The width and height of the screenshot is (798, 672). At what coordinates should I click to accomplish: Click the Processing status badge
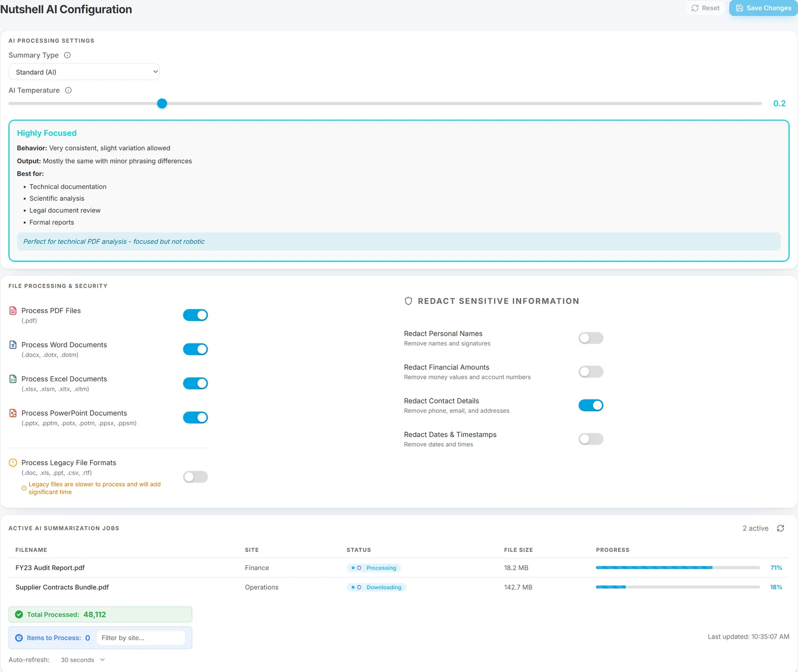[x=374, y=568]
